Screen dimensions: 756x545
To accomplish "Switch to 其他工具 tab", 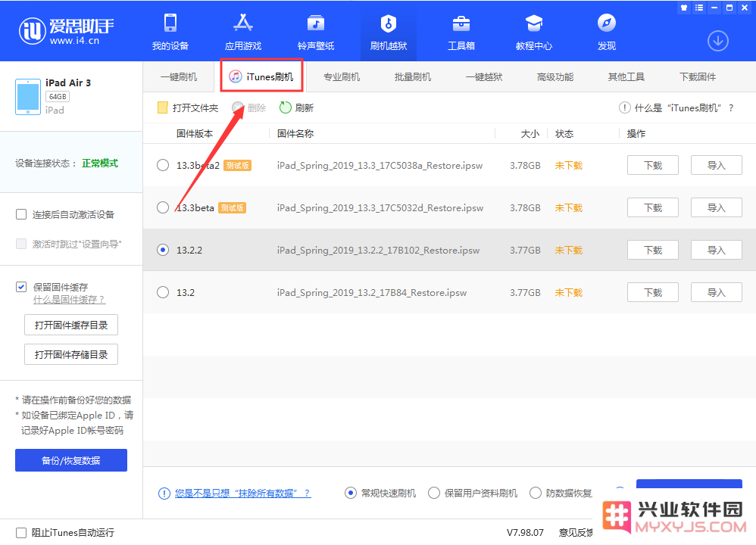I will tap(626, 77).
